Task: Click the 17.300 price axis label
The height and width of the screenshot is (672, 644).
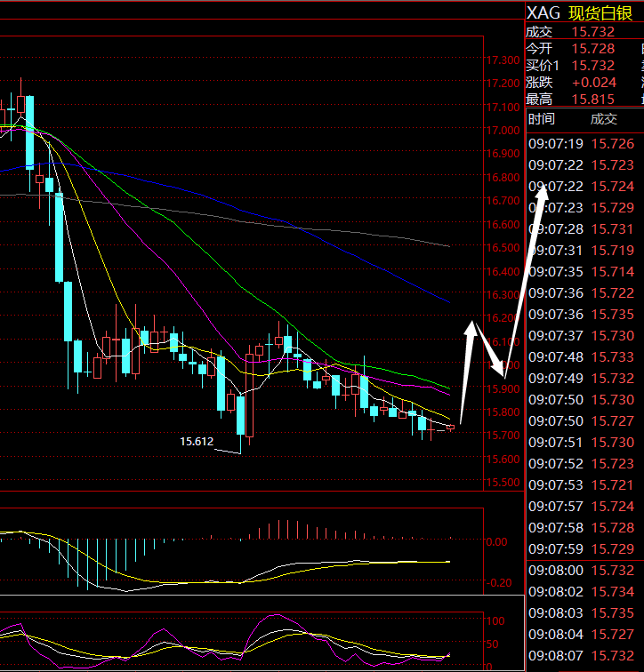Action: click(x=503, y=60)
